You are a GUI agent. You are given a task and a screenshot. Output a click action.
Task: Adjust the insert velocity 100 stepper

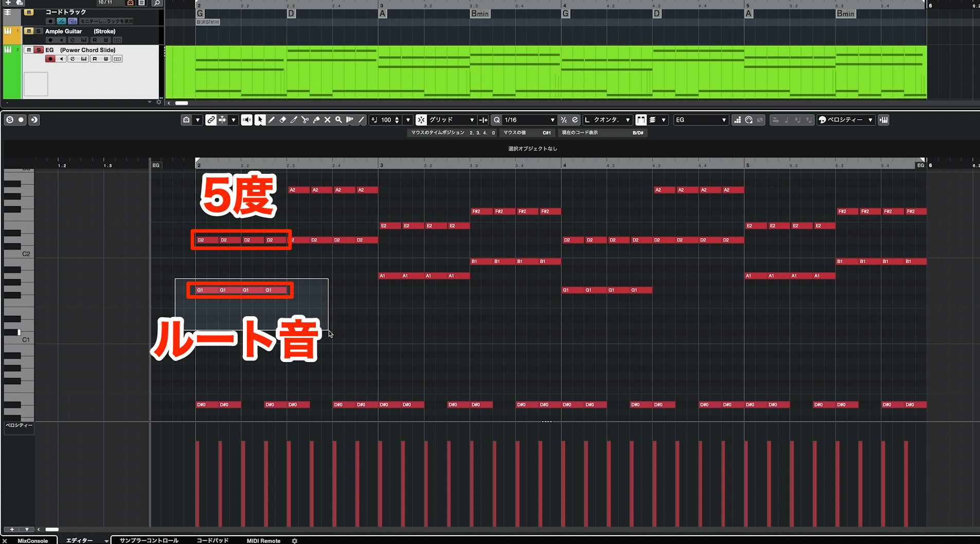click(x=397, y=120)
